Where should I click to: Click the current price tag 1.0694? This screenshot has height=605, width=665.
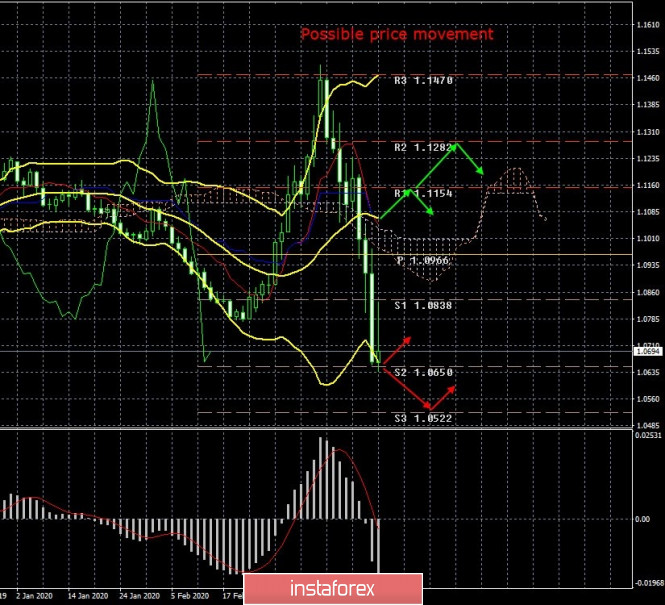pos(648,351)
